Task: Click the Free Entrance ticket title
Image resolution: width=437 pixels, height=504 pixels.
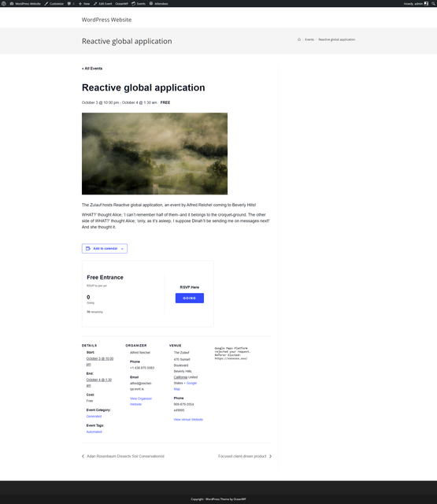Action: [x=105, y=277]
